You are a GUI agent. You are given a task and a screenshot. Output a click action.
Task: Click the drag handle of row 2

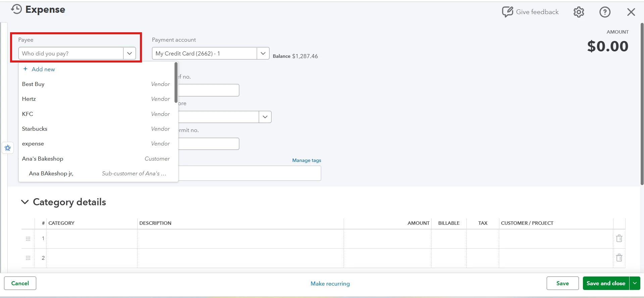pyautogui.click(x=28, y=258)
